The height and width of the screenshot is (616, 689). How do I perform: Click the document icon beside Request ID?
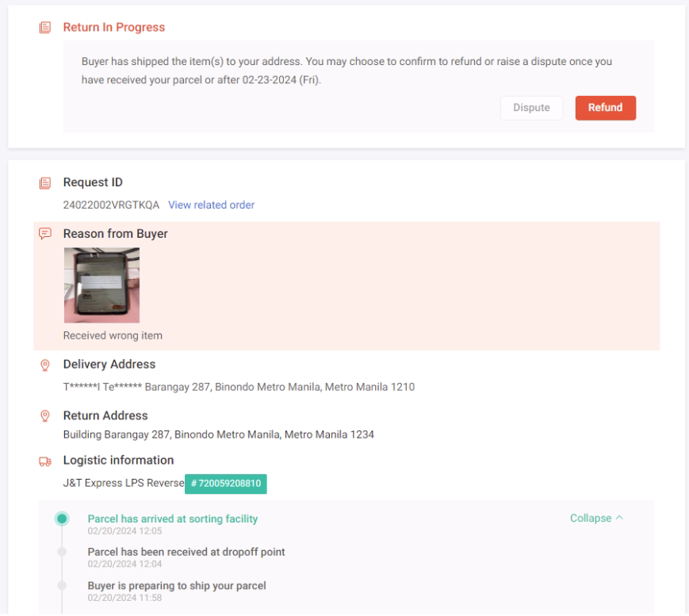click(x=45, y=182)
